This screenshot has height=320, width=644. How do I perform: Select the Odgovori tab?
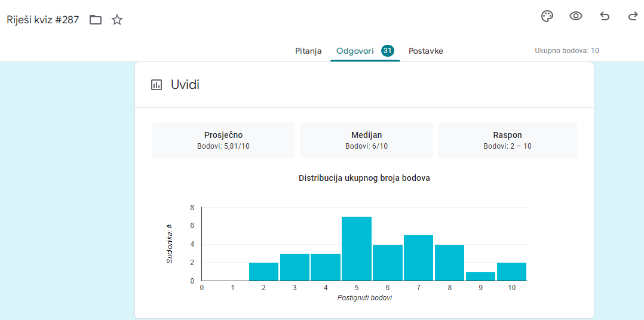tap(355, 51)
